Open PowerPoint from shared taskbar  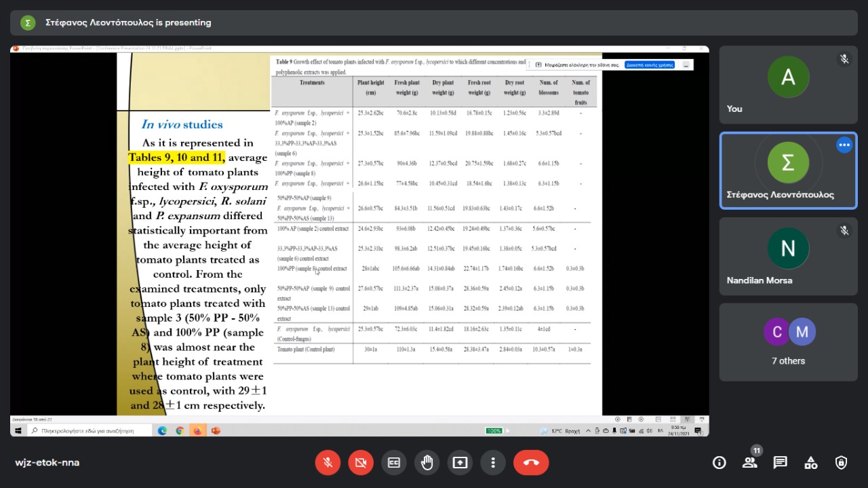pyautogui.click(x=216, y=430)
